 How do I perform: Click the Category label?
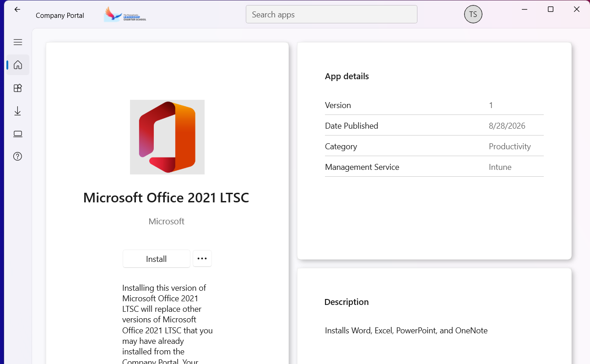point(341,147)
